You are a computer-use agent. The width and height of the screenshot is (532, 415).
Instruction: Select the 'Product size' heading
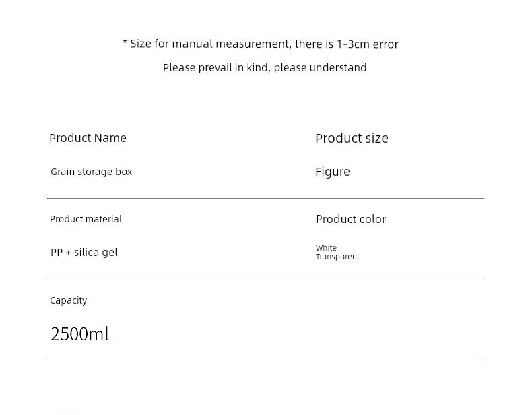(x=352, y=138)
